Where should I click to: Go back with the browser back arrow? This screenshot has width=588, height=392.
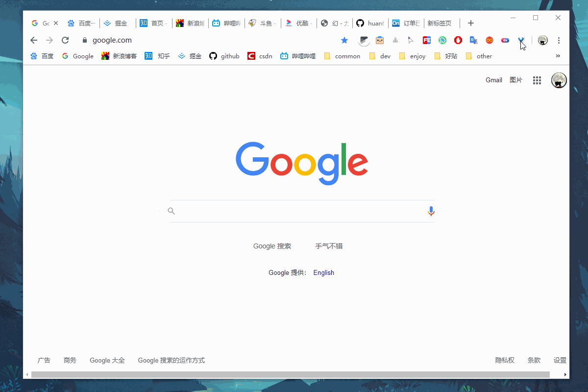(x=34, y=40)
